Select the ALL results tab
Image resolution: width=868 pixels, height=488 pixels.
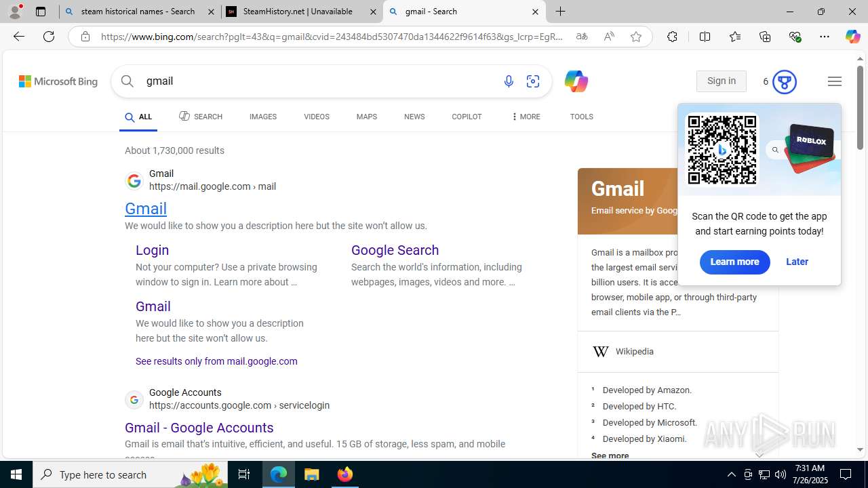click(138, 117)
